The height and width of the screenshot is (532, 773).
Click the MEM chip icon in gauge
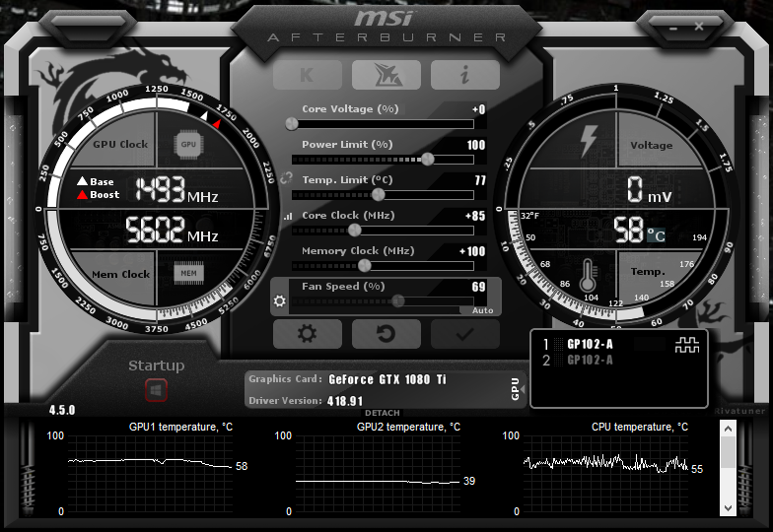pos(188,274)
